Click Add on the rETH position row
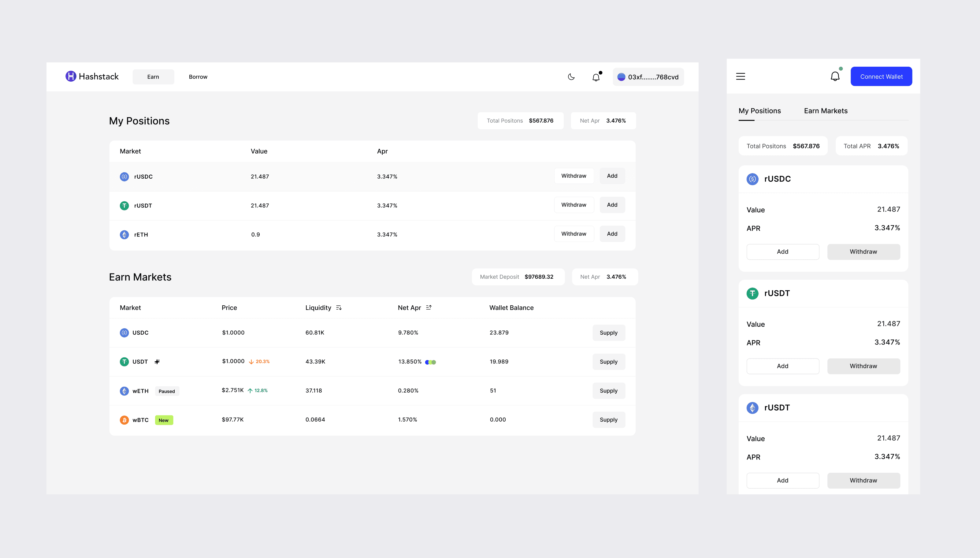980x558 pixels. coord(612,234)
